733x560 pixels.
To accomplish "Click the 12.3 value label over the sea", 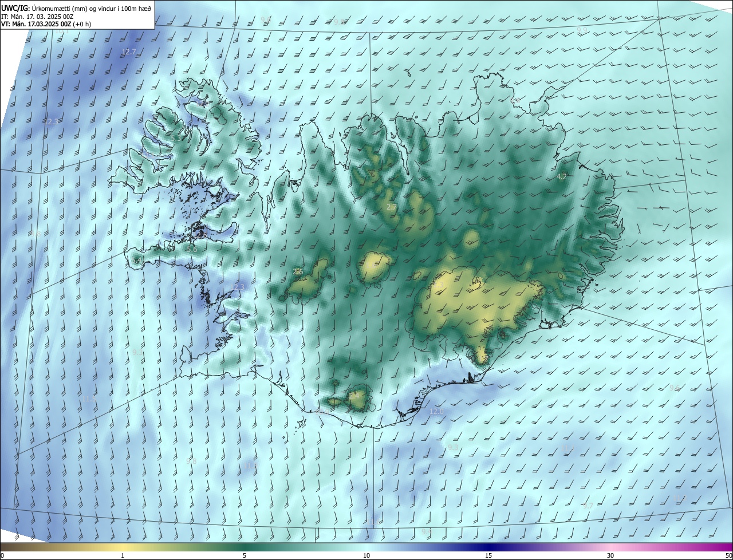I will point(51,122).
